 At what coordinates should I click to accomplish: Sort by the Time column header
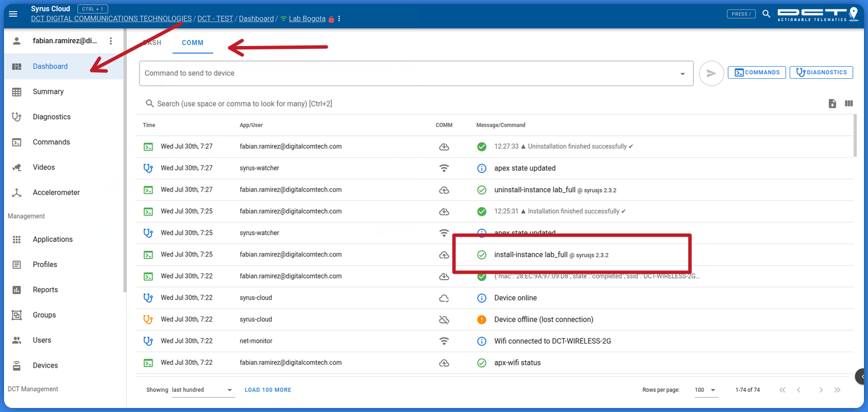click(x=149, y=125)
